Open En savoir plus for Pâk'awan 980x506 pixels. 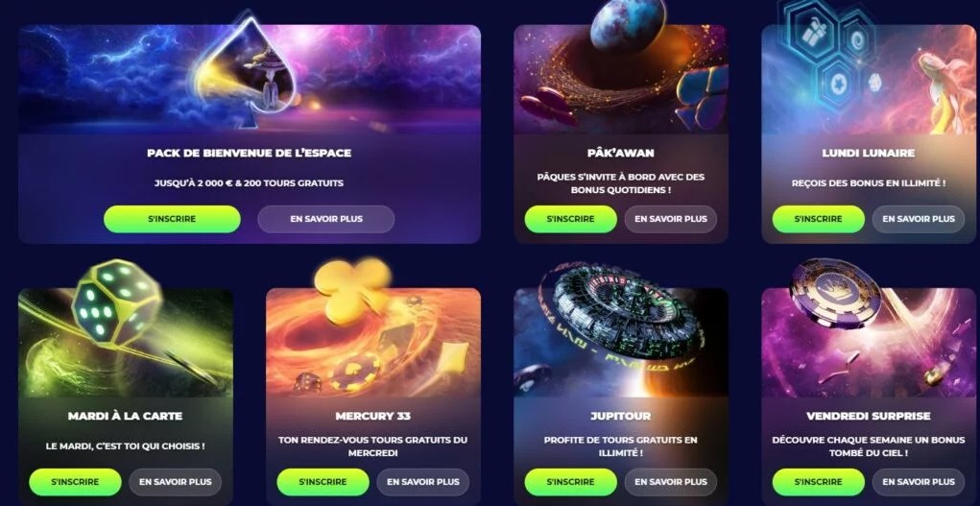click(671, 219)
